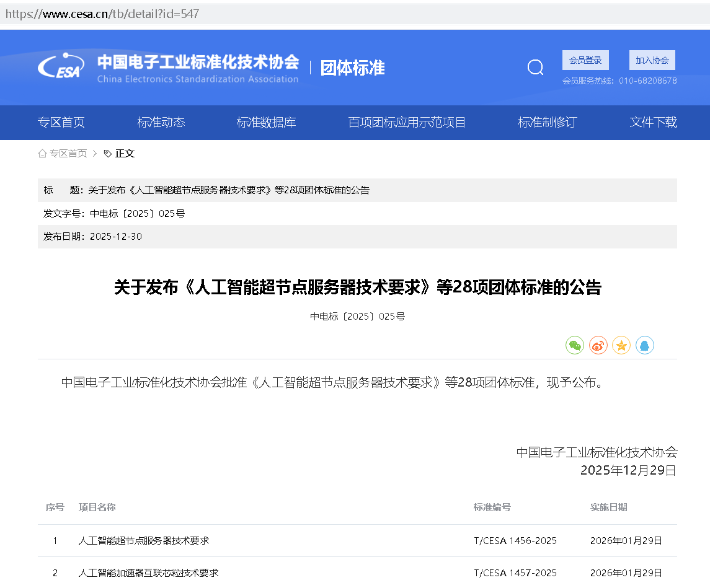
Task: Share to QZone via the star icon
Action: (x=621, y=345)
